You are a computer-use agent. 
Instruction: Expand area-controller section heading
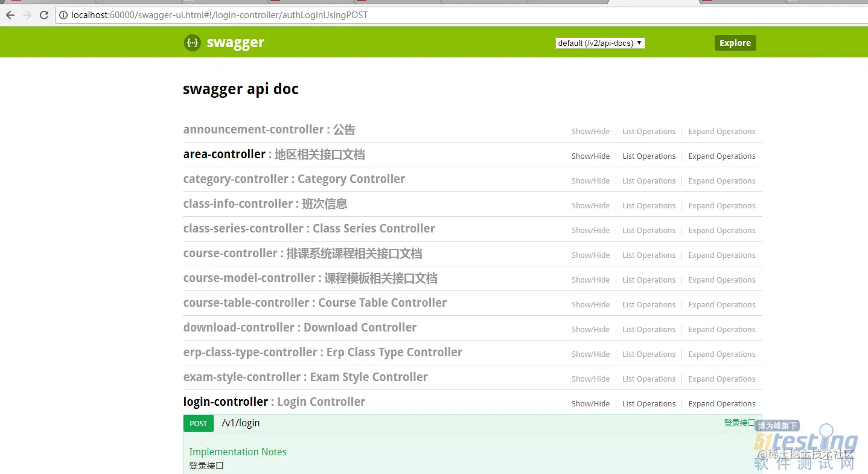[x=274, y=155]
